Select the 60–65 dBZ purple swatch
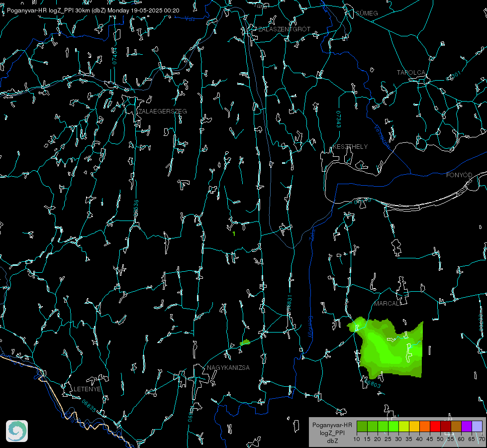Image resolution: width=487 pixels, height=448 pixels. [467, 426]
